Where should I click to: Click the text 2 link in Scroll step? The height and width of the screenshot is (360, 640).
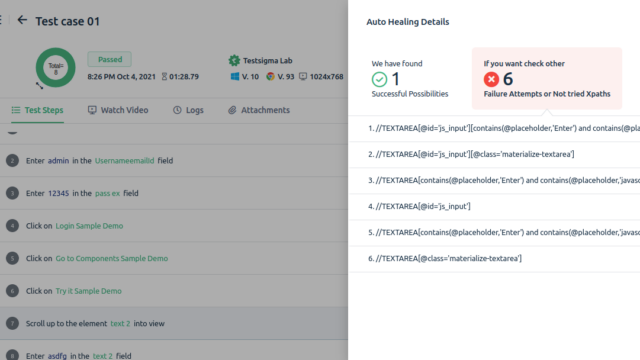120,323
